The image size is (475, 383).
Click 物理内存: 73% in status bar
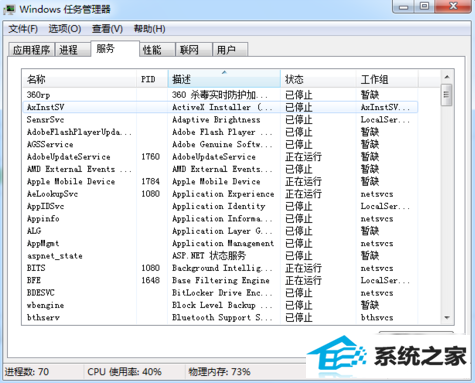[x=219, y=372]
